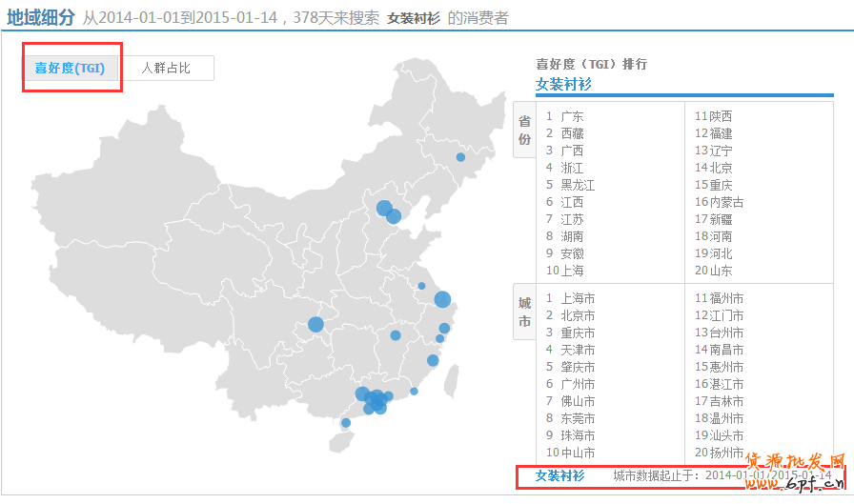Select 内蒙古 in the province ranking

pyautogui.click(x=726, y=202)
